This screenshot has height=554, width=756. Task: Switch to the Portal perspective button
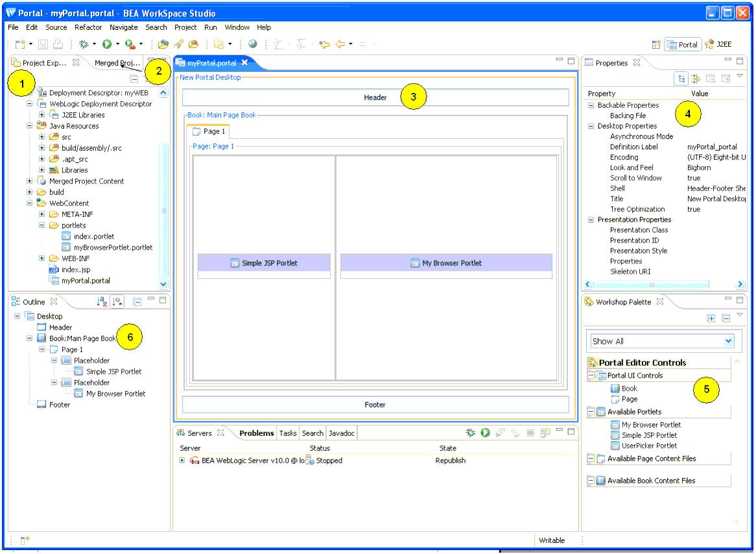[683, 44]
